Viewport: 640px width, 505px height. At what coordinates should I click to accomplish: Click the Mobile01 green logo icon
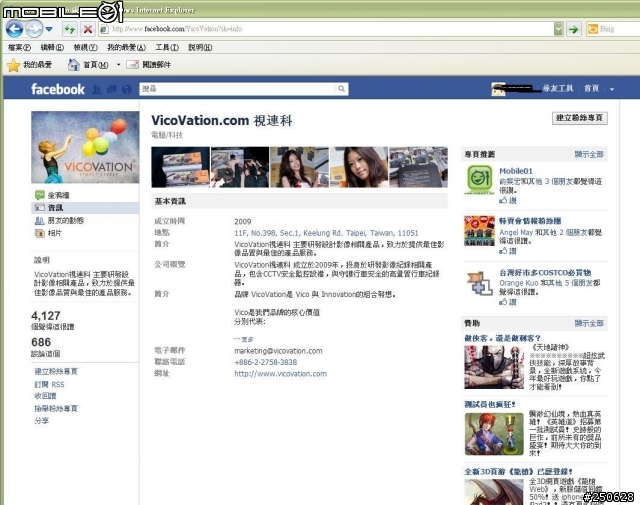click(480, 179)
